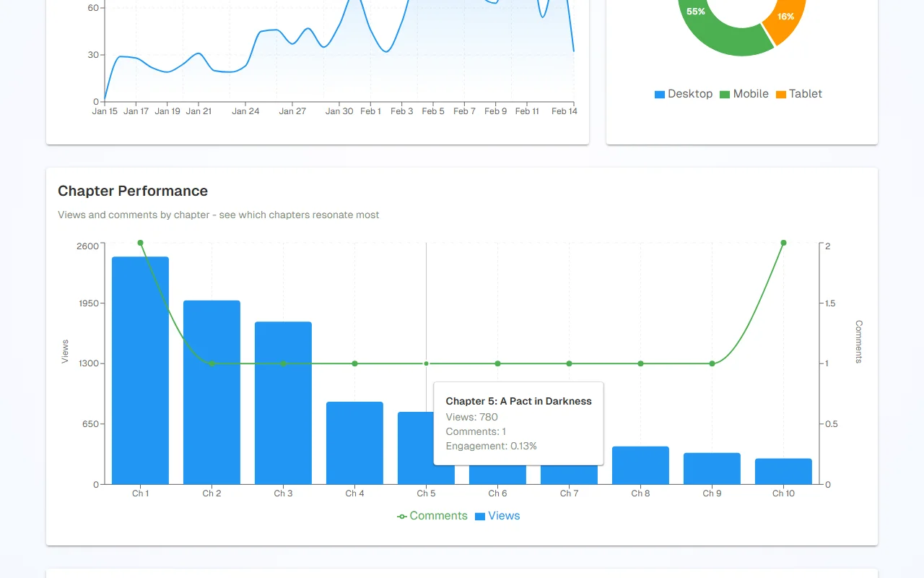The height and width of the screenshot is (578, 924).
Task: Click the Ch 10 views bar
Action: coord(783,471)
